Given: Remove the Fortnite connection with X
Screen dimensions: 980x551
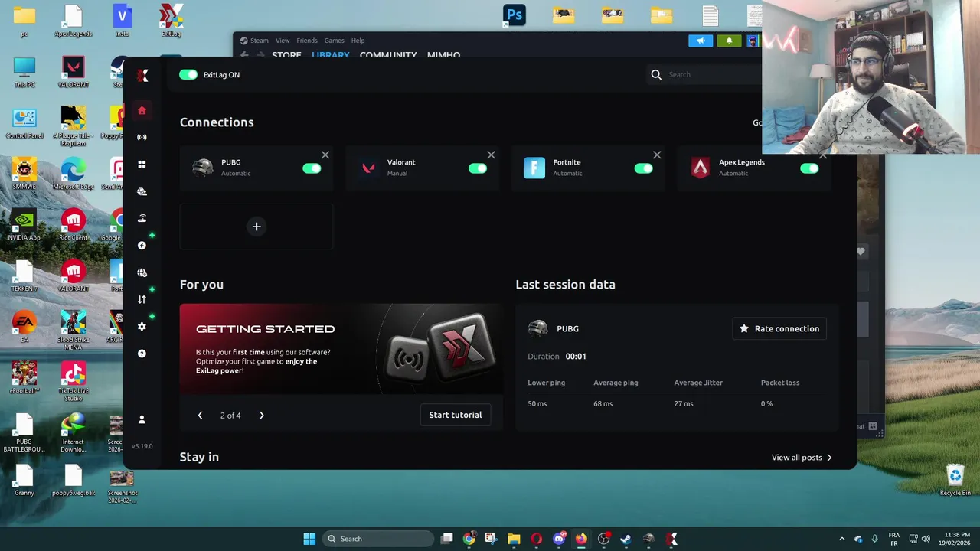Looking at the screenshot, I should 657,155.
